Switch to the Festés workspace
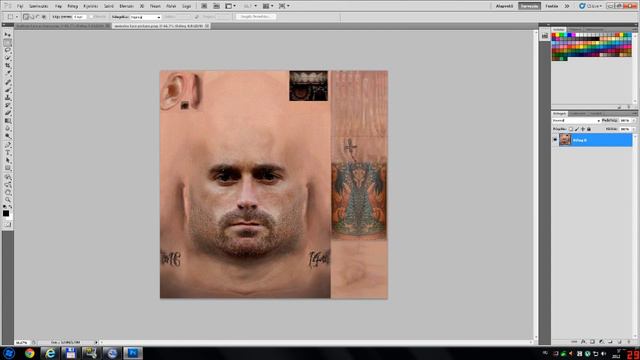Viewport: 640px width, 360px height. coord(552,6)
